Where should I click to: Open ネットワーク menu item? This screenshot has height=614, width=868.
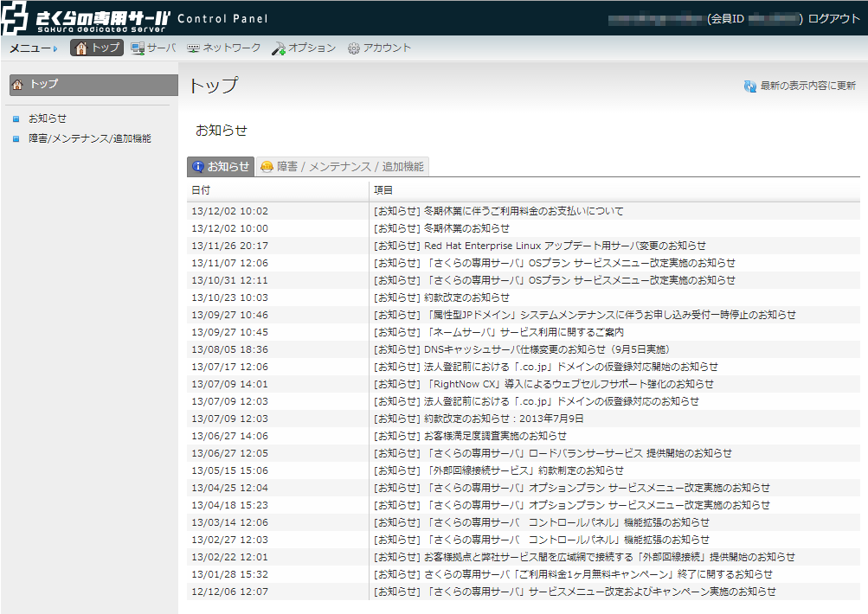click(x=231, y=48)
